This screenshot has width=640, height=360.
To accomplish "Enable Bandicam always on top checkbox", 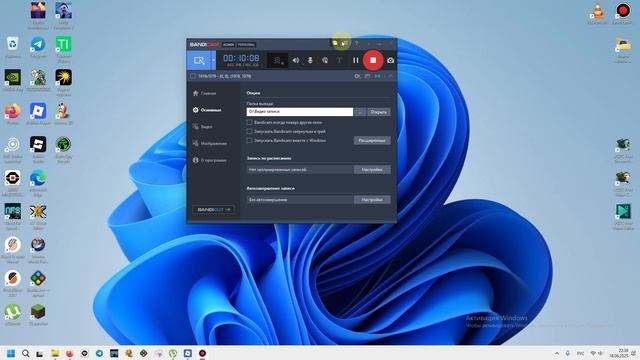I will coord(249,122).
